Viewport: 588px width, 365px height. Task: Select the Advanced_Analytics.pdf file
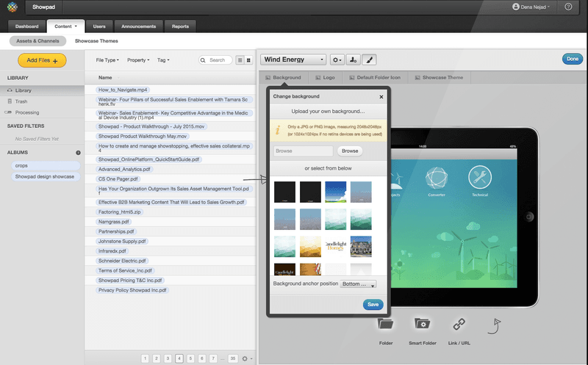point(124,170)
